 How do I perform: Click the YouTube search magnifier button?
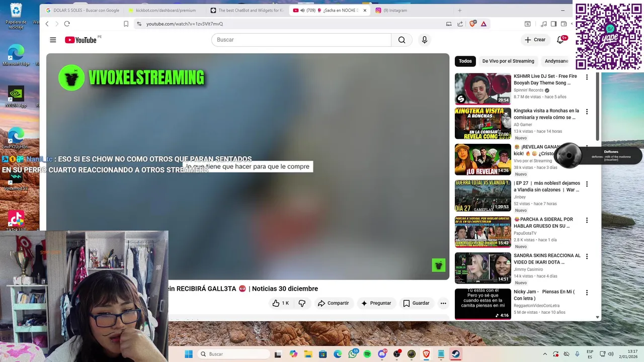coord(401,40)
